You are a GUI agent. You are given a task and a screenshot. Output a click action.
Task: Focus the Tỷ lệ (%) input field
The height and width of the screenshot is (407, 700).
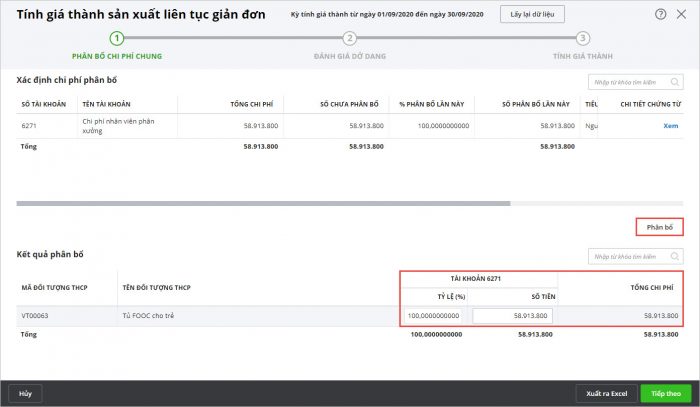tap(433, 316)
